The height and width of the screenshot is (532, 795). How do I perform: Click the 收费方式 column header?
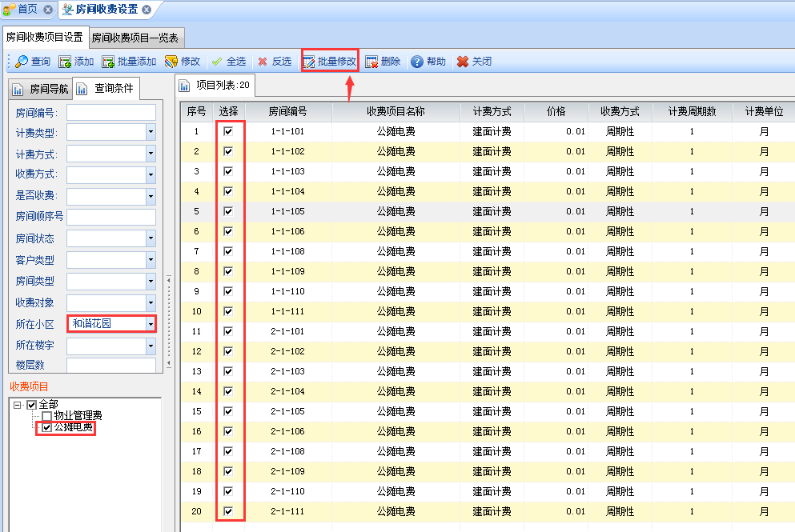pos(620,111)
